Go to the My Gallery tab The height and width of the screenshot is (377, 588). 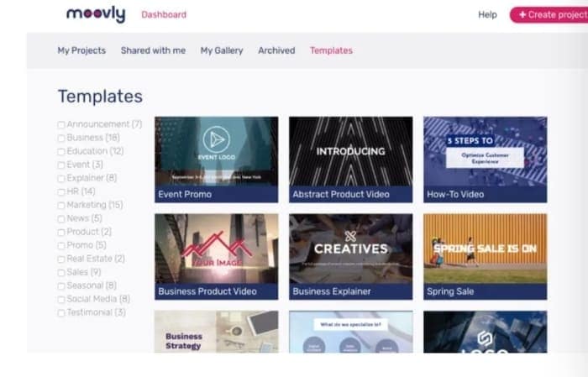(x=222, y=50)
